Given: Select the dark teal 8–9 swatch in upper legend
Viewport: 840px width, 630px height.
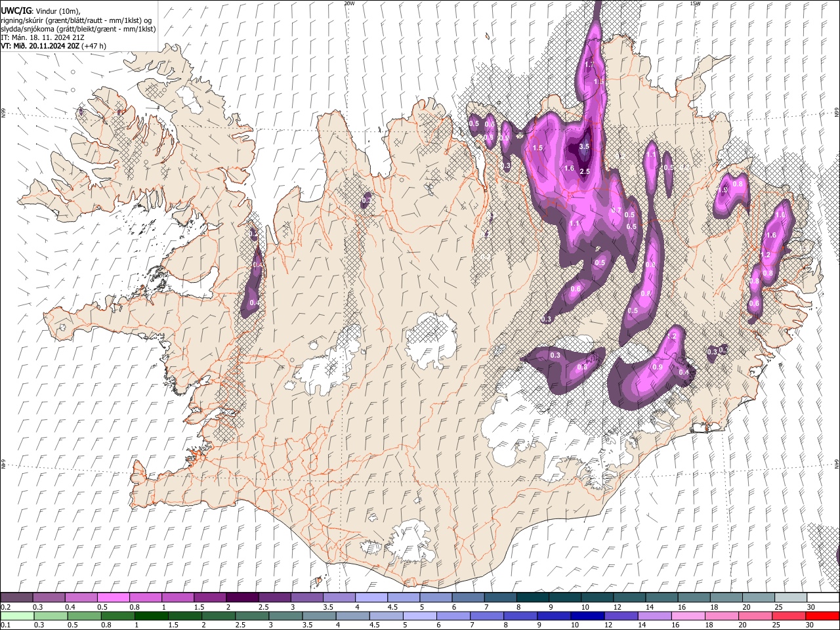Looking at the screenshot, I should (x=532, y=598).
